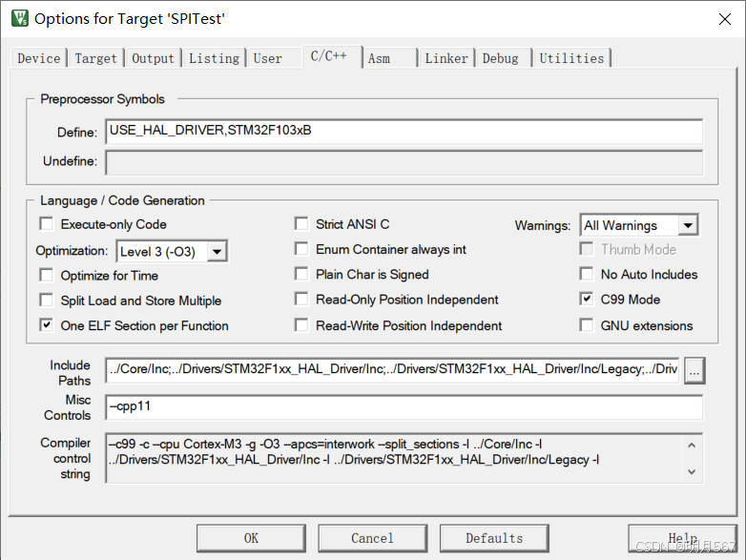The width and height of the screenshot is (746, 560).
Task: Confirm settings with OK button
Action: point(251,538)
